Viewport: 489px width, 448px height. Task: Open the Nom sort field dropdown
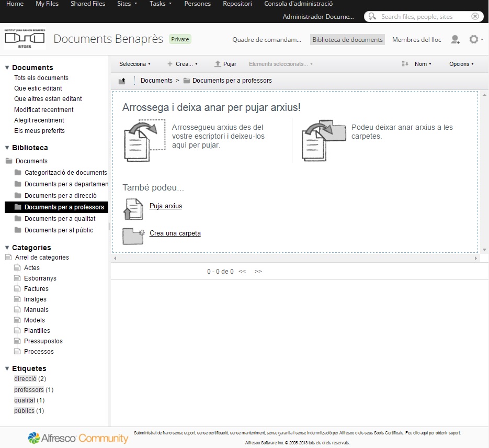point(423,64)
